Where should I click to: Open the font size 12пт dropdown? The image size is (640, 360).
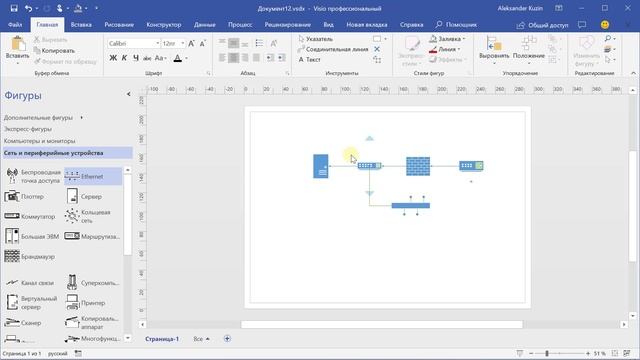click(182, 43)
